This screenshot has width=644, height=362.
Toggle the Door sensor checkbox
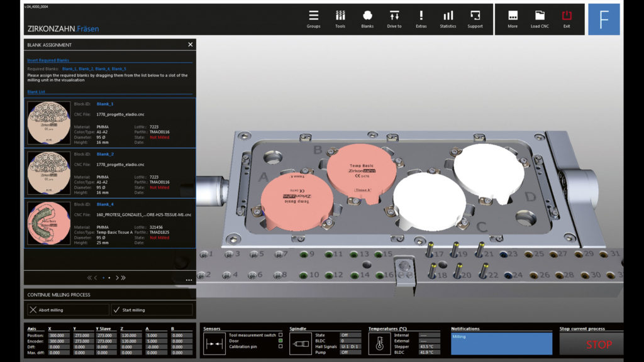pyautogui.click(x=280, y=341)
